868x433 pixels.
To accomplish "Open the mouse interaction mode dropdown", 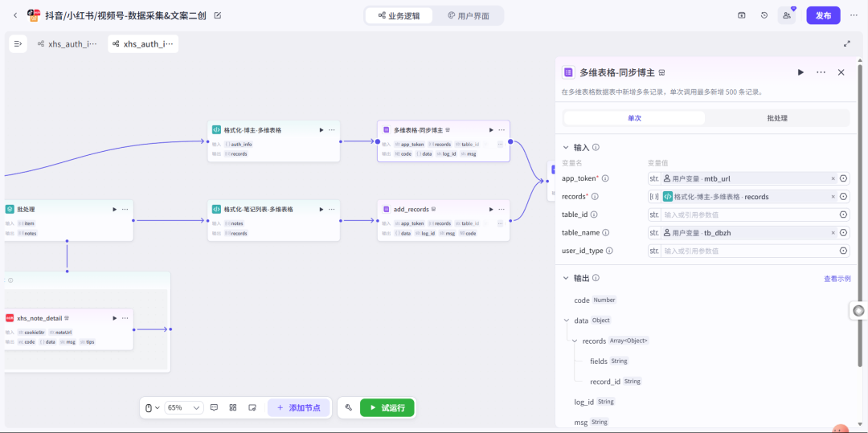I will [x=152, y=407].
